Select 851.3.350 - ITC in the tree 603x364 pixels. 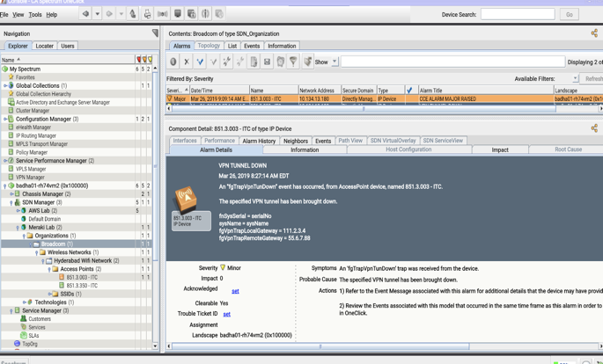(x=82, y=286)
